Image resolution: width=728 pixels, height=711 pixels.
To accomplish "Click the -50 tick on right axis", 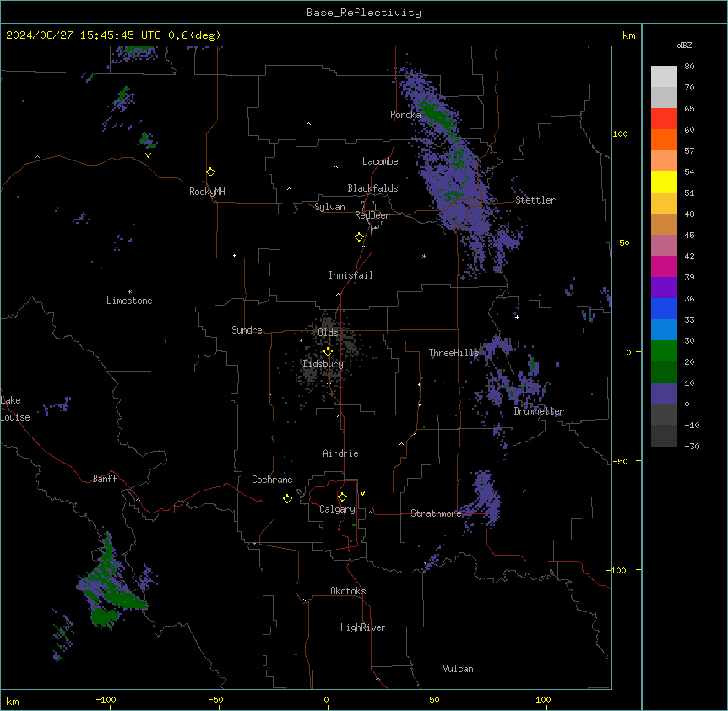I will click(x=620, y=461).
